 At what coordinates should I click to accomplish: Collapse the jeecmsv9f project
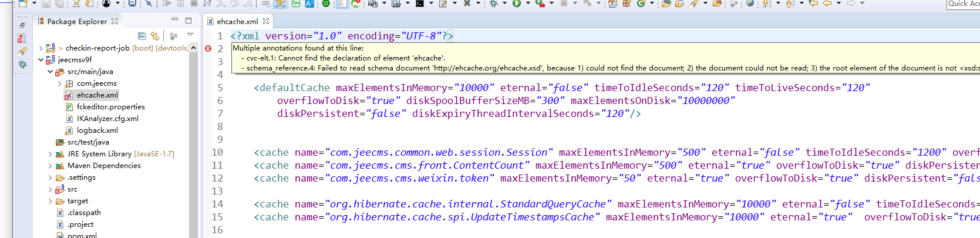point(41,59)
